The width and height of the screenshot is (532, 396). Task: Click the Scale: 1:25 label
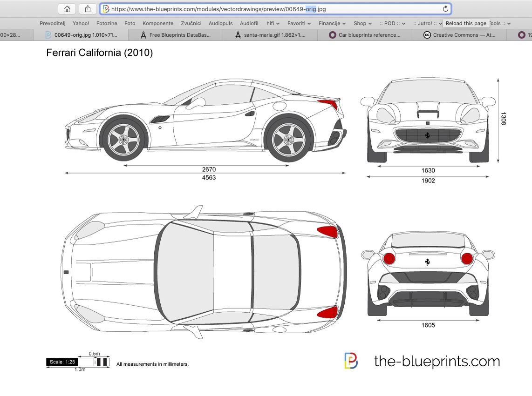pos(62,362)
